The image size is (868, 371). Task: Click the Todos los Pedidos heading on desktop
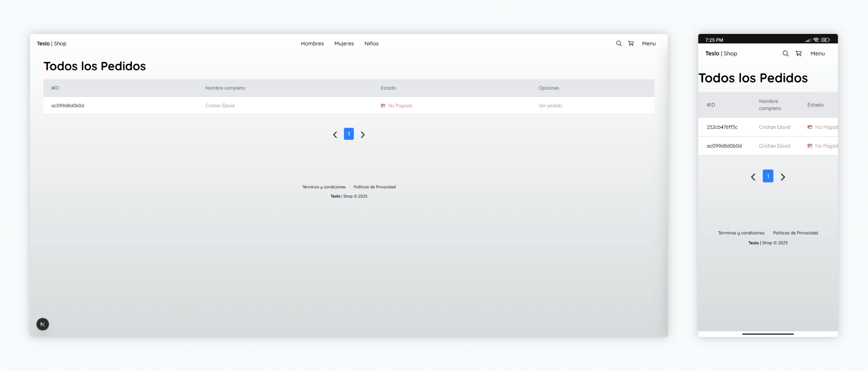[94, 66]
